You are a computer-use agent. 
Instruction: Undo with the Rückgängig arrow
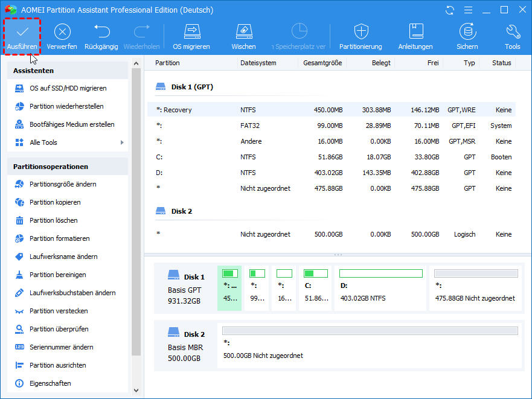[101, 31]
